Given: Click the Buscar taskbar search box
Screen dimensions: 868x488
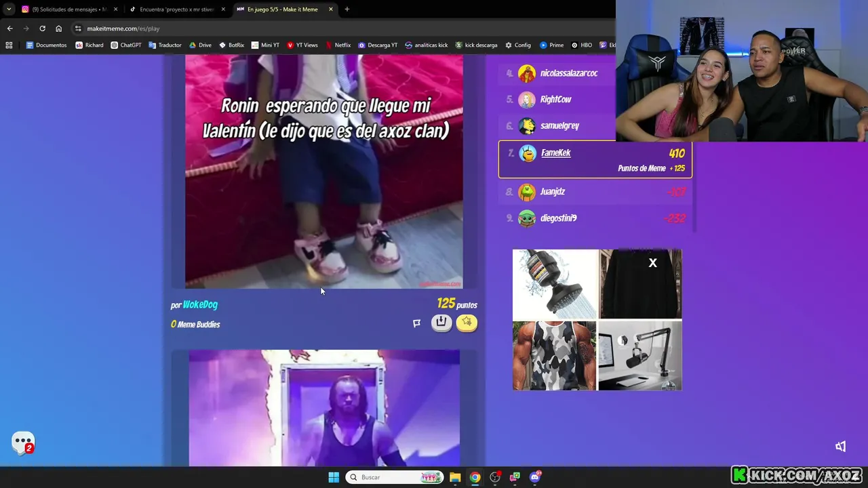Looking at the screenshot, I should click(x=394, y=477).
